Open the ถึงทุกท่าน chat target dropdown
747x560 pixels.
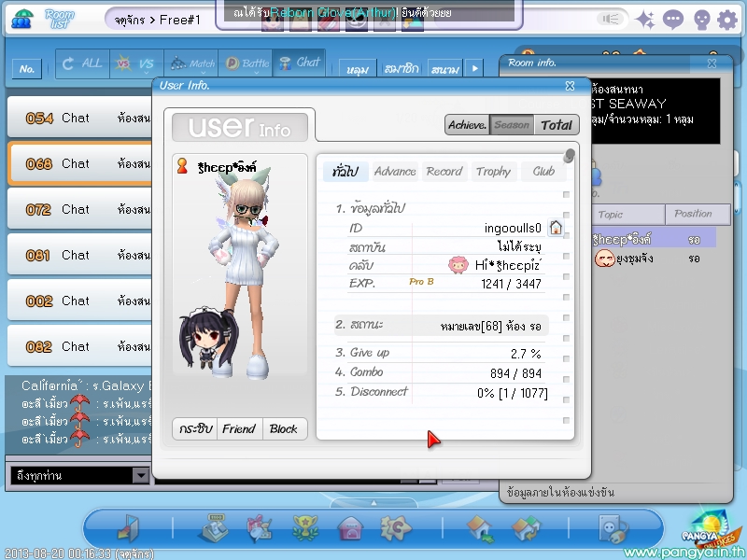click(141, 475)
